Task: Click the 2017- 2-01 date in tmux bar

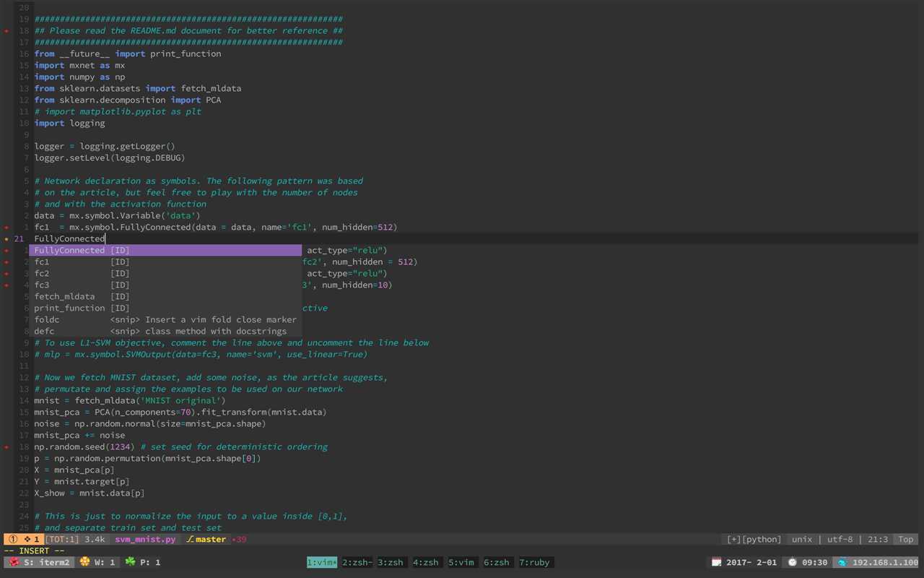Action: pyautogui.click(x=751, y=562)
